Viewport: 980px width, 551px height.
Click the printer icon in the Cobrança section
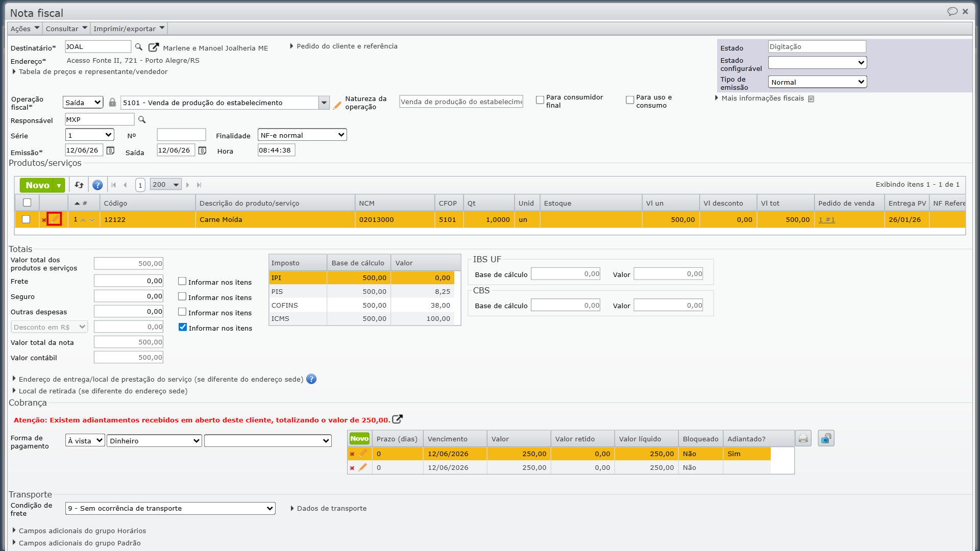click(x=803, y=438)
